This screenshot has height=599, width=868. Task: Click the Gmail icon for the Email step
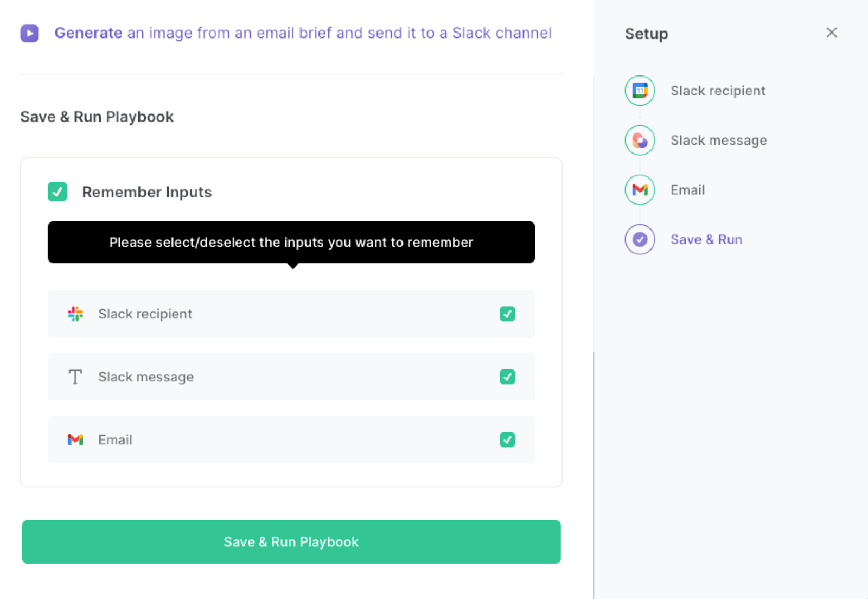click(x=640, y=190)
